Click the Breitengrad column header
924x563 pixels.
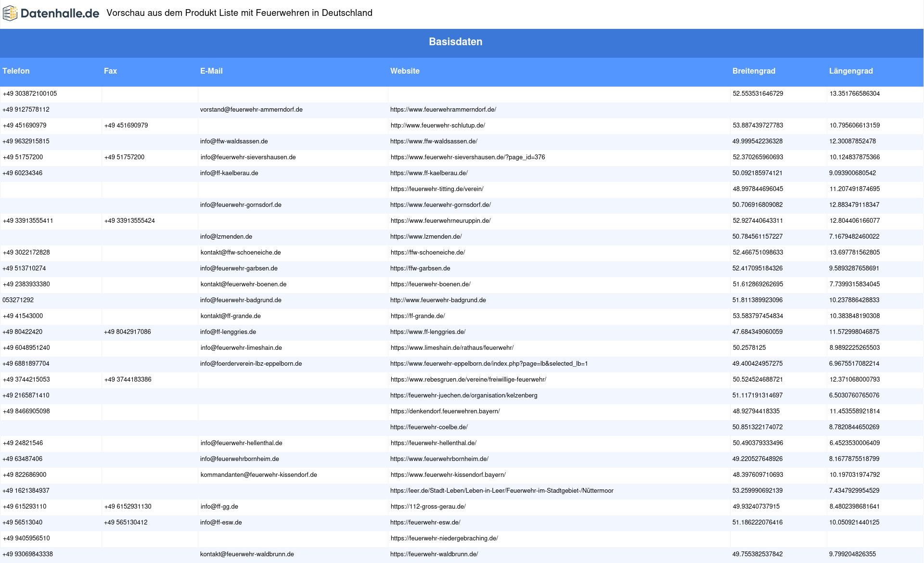pyautogui.click(x=754, y=71)
